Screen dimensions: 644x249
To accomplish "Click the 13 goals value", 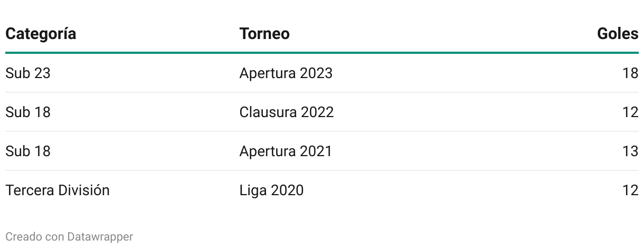I will [630, 151].
